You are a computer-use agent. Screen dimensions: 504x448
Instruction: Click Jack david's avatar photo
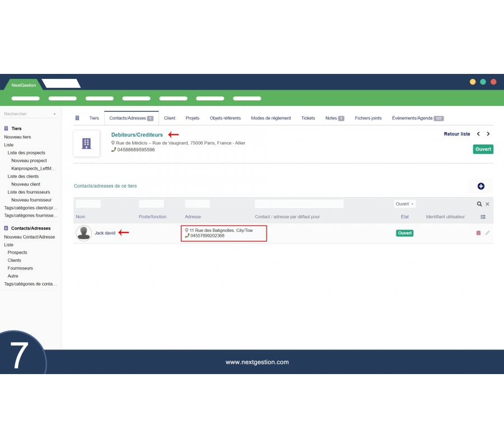[84, 233]
